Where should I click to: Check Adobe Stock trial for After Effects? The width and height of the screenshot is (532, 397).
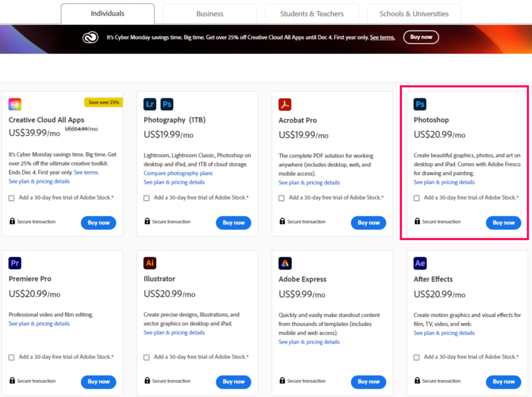click(417, 357)
